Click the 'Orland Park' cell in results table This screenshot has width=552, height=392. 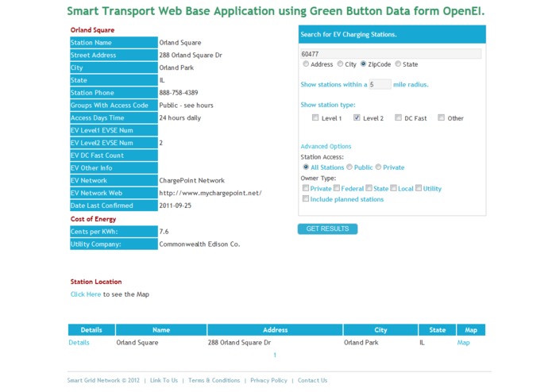click(361, 343)
